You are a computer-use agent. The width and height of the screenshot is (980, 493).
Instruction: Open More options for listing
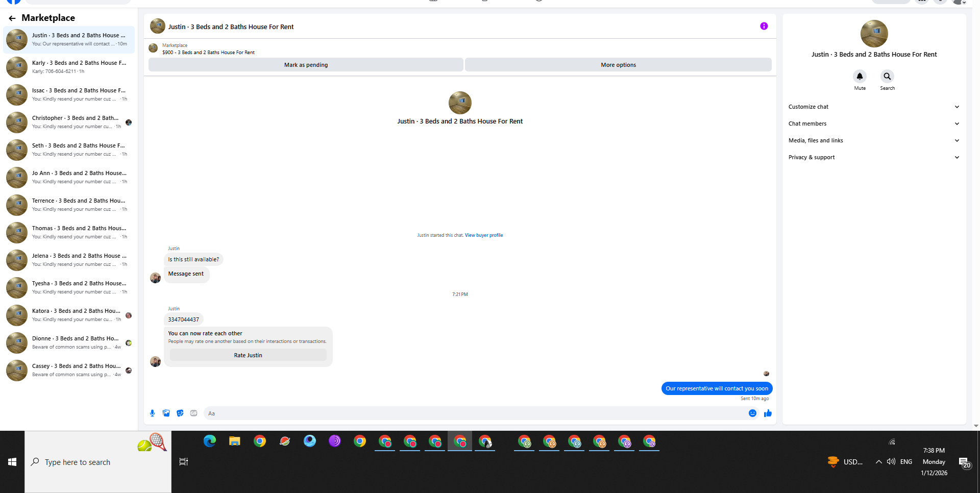618,65
